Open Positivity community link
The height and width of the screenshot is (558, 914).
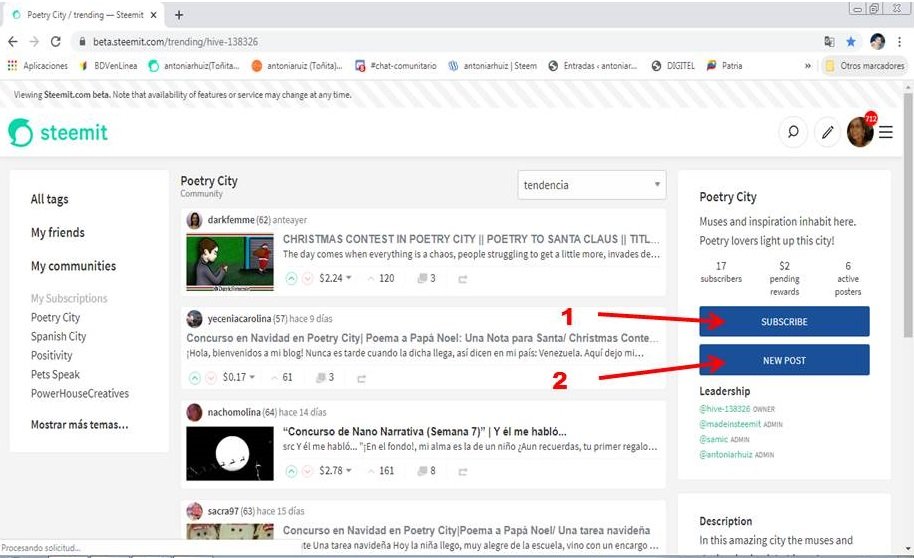51,355
